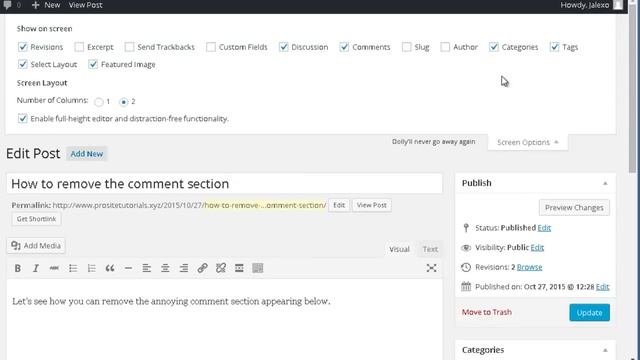This screenshot has height=360, width=640.
Task: Select 2 columns layout radio button
Action: tap(124, 102)
